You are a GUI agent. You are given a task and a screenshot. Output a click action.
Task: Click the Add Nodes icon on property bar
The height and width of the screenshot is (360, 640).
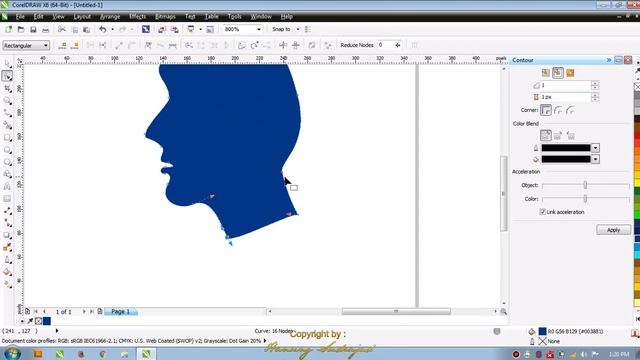(62, 45)
